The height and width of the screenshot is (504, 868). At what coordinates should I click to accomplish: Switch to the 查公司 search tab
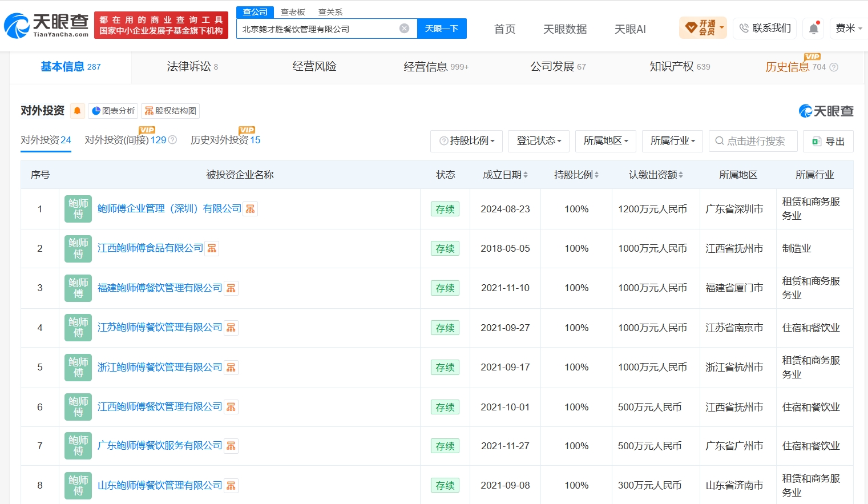pos(255,12)
